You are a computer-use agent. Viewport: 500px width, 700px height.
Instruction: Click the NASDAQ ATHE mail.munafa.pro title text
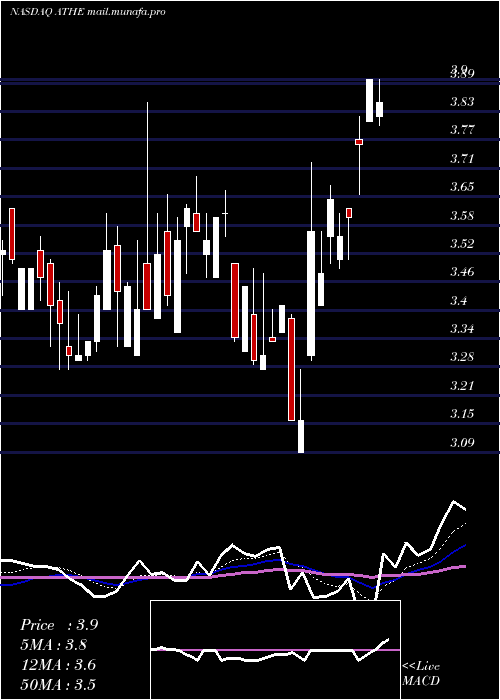coord(88,12)
